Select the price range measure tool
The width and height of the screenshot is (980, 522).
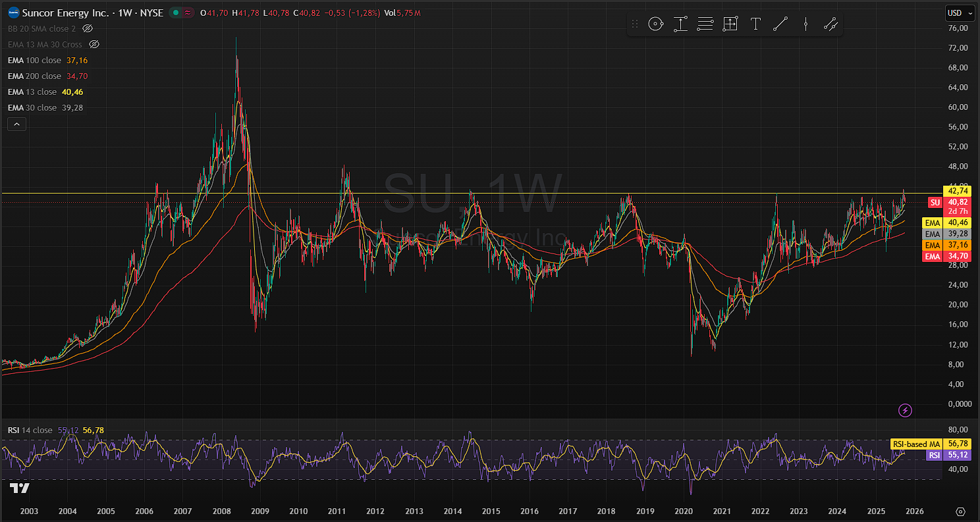click(x=680, y=24)
